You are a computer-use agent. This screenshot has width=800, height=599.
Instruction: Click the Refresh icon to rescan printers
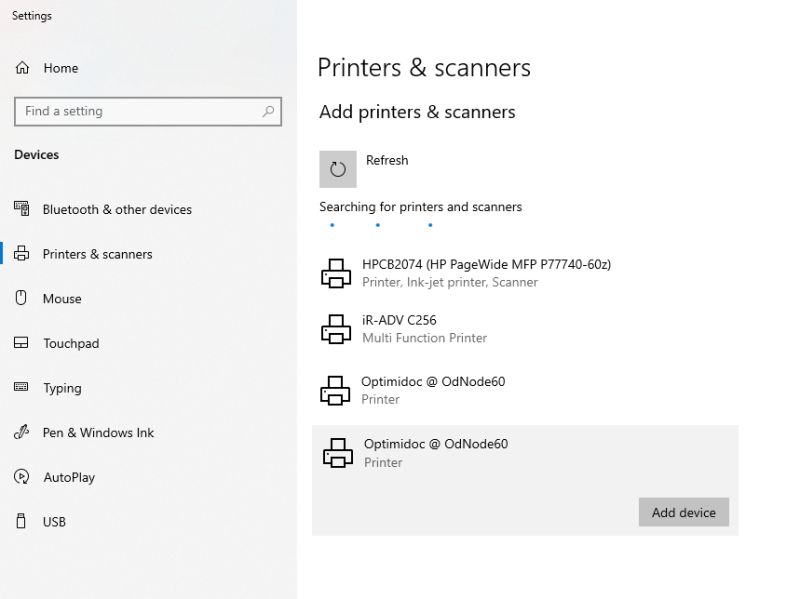click(x=337, y=168)
